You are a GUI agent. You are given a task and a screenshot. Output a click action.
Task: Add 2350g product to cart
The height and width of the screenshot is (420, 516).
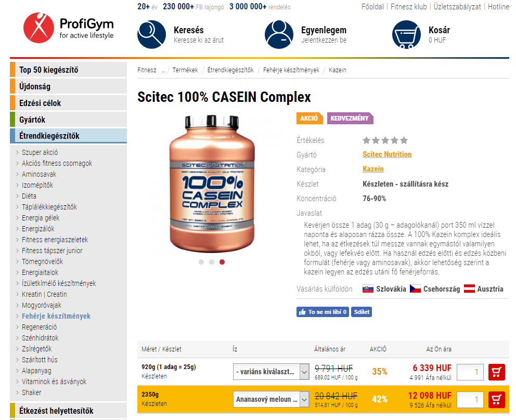497,399
